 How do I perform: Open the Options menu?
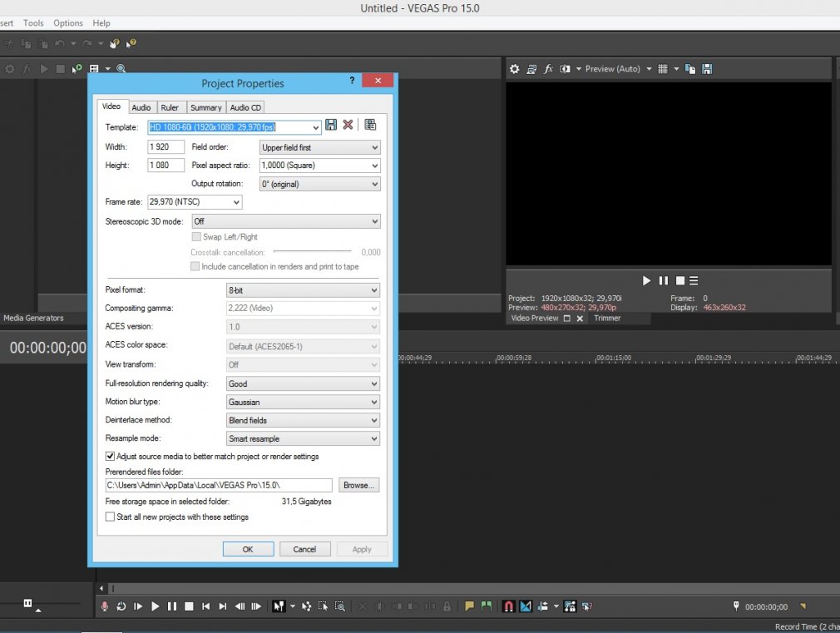point(68,23)
